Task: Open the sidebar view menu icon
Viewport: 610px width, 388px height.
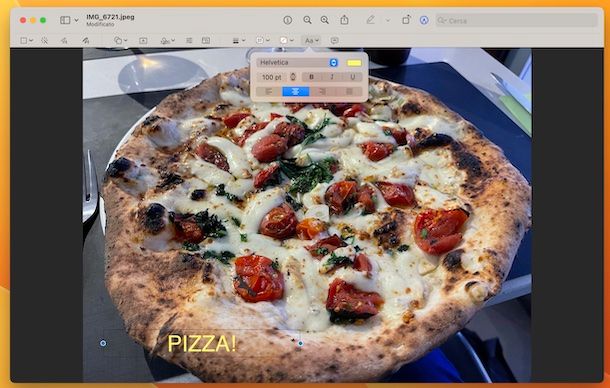Action: [x=65, y=20]
